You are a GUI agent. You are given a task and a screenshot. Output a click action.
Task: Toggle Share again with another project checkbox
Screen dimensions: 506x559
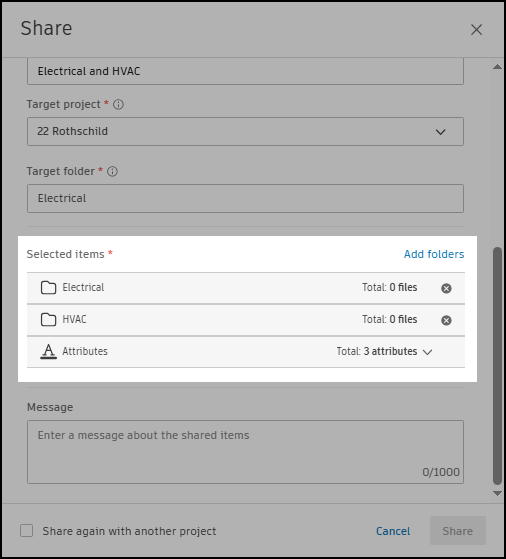tap(27, 530)
